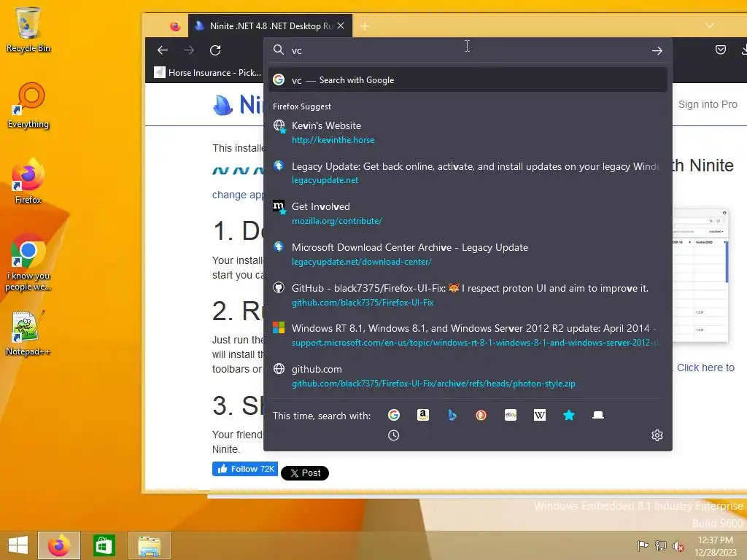Click the muted volume tray icon
The image size is (747, 560).
(x=678, y=546)
